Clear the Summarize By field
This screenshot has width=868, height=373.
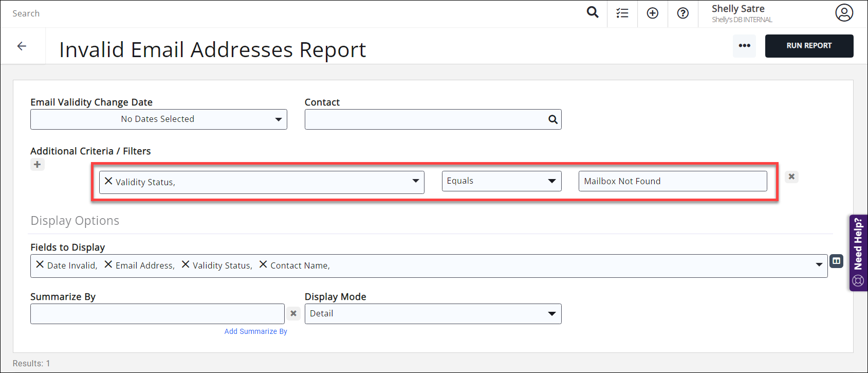pyautogui.click(x=293, y=313)
